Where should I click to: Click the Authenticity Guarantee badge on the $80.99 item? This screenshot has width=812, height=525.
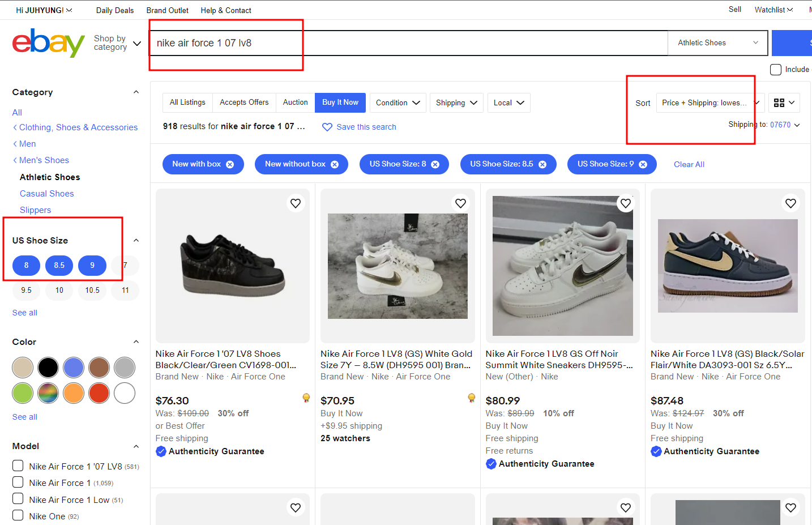(540, 464)
